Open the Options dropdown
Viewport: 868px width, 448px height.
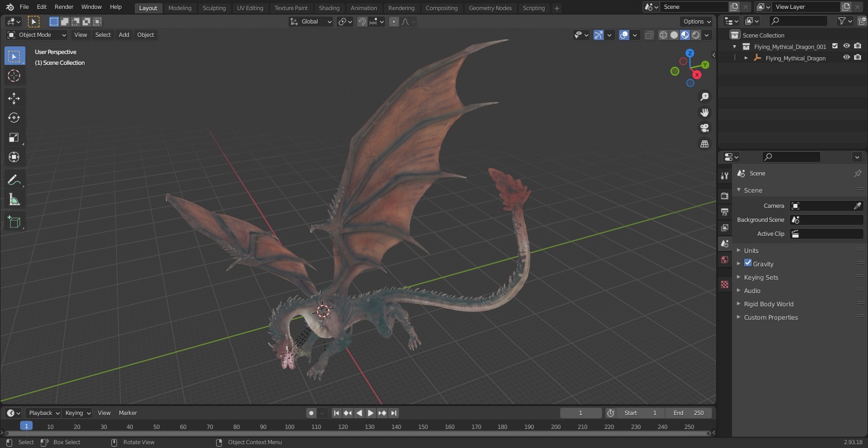[698, 22]
